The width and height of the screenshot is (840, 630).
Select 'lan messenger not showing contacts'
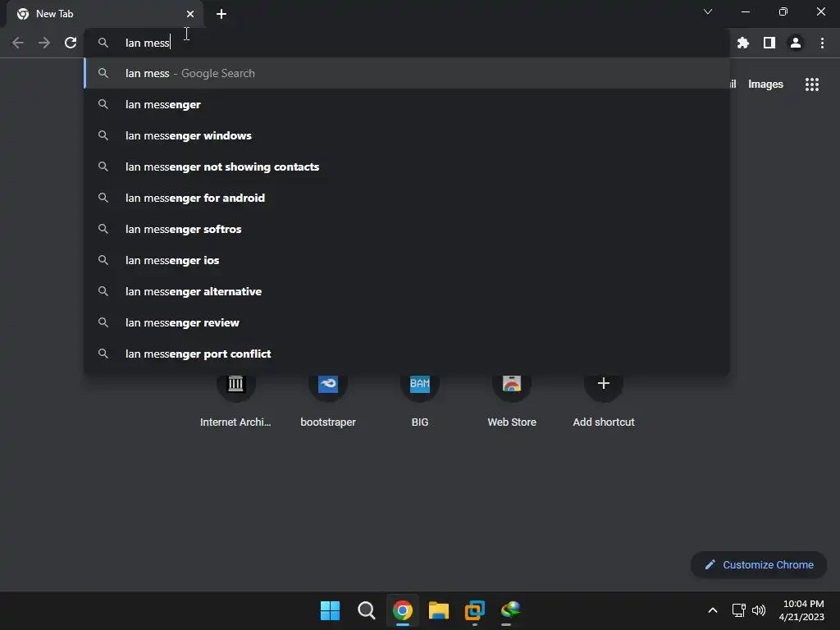tap(407, 167)
